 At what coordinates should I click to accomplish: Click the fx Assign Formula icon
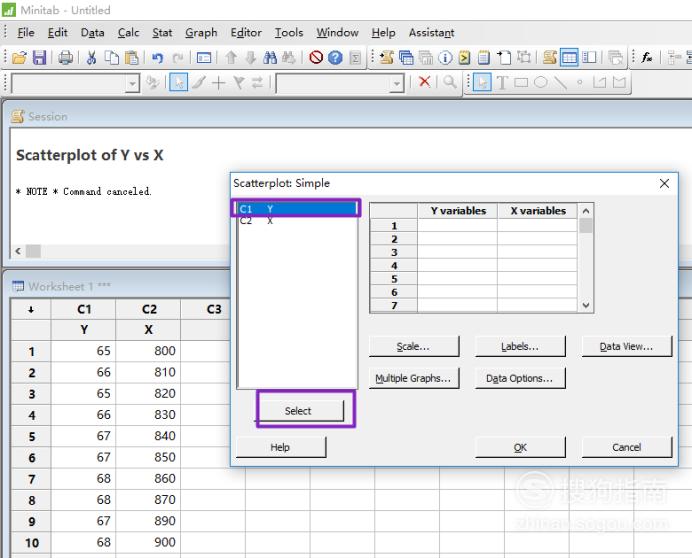[647, 57]
